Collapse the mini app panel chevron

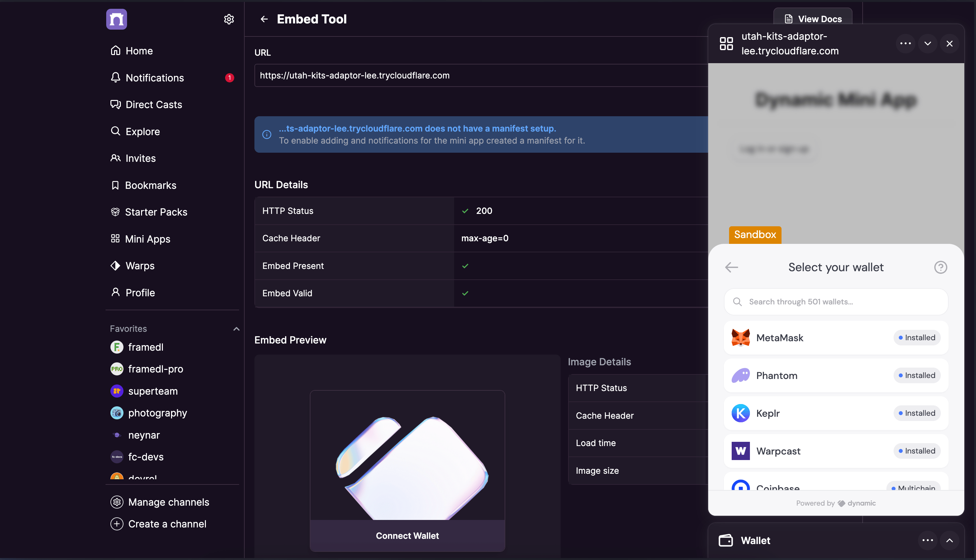click(x=927, y=43)
